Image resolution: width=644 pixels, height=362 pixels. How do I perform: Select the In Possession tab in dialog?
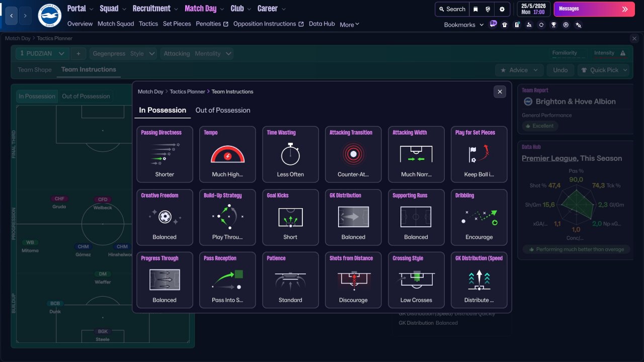163,110
